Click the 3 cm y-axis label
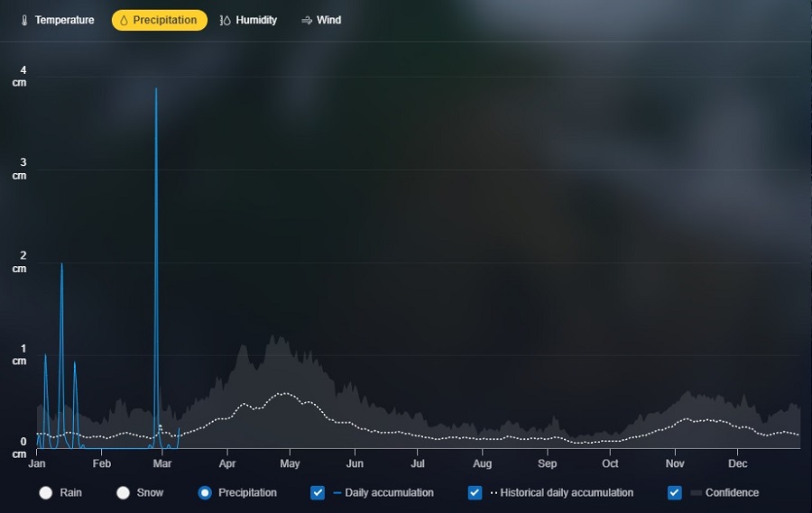 point(19,169)
